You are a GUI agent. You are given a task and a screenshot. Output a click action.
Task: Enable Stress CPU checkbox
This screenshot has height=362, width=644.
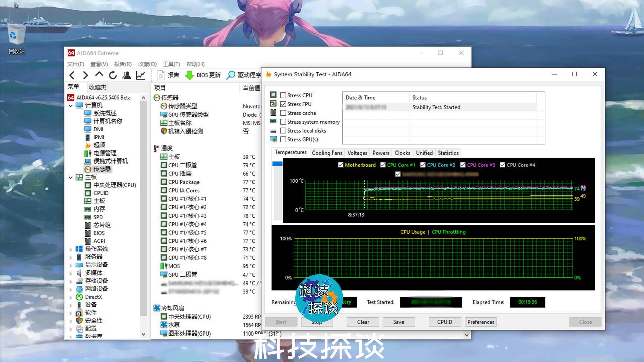(x=283, y=95)
